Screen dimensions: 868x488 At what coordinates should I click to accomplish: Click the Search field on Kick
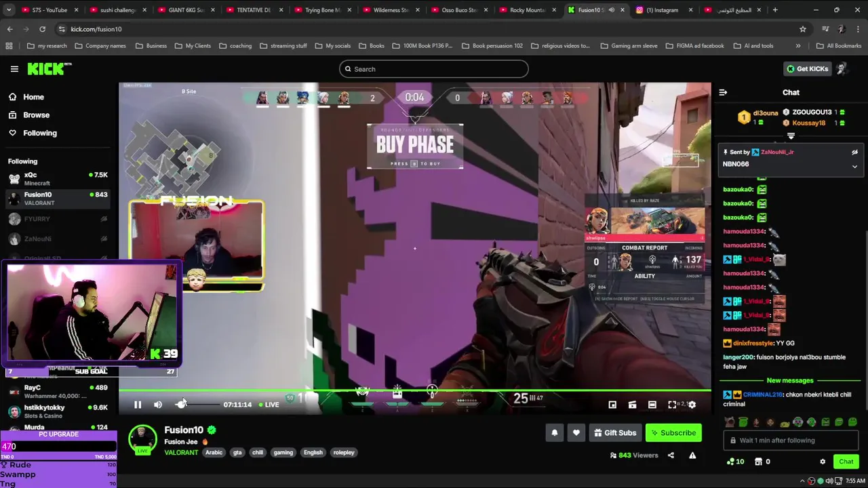[x=434, y=68]
